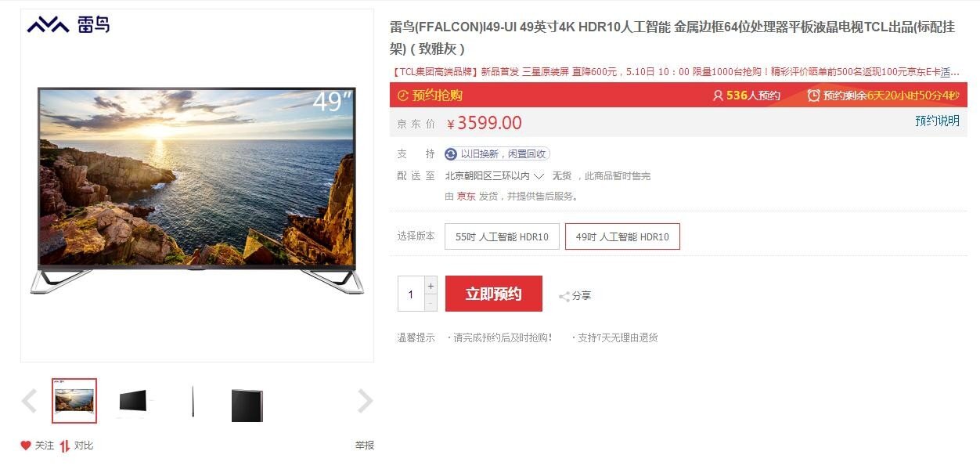Image resolution: width=980 pixels, height=469 pixels.
Task: Click the 以旧换新 trade-in icon
Action: (x=451, y=154)
